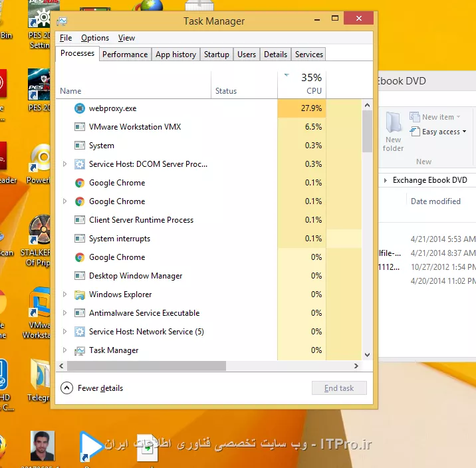This screenshot has height=468, width=476.
Task: Click the New item icon in Explorer ribbon
Action: tap(414, 117)
